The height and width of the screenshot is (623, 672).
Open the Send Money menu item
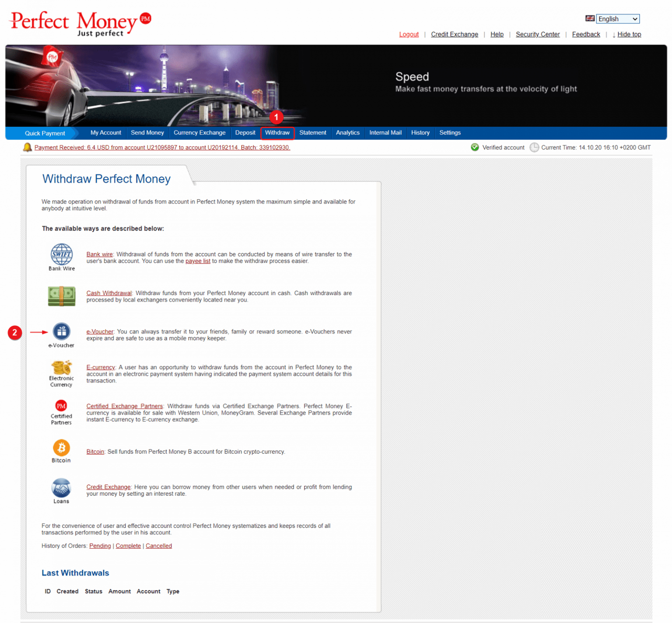147,132
